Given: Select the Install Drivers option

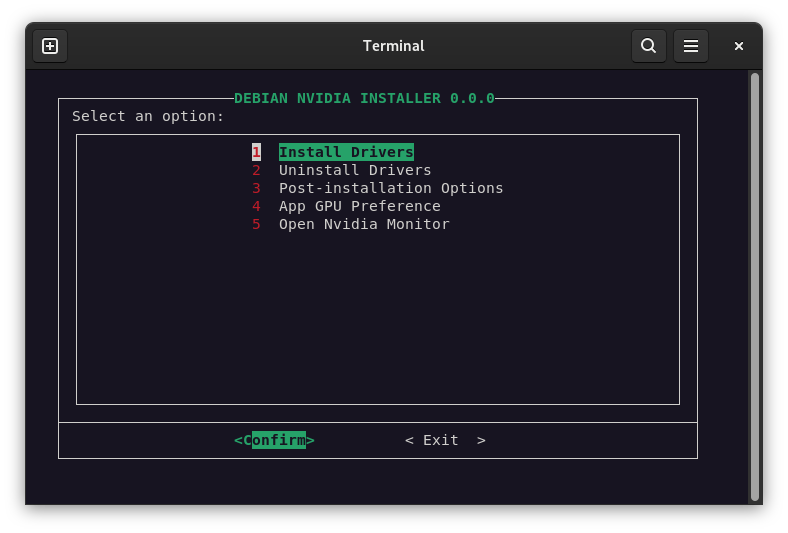Looking at the screenshot, I should tap(346, 152).
